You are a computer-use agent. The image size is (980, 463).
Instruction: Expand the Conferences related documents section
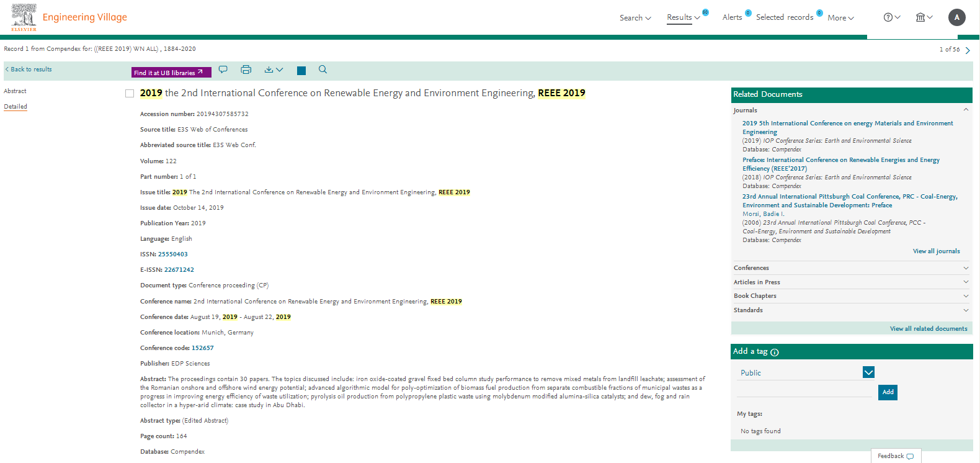pos(850,268)
